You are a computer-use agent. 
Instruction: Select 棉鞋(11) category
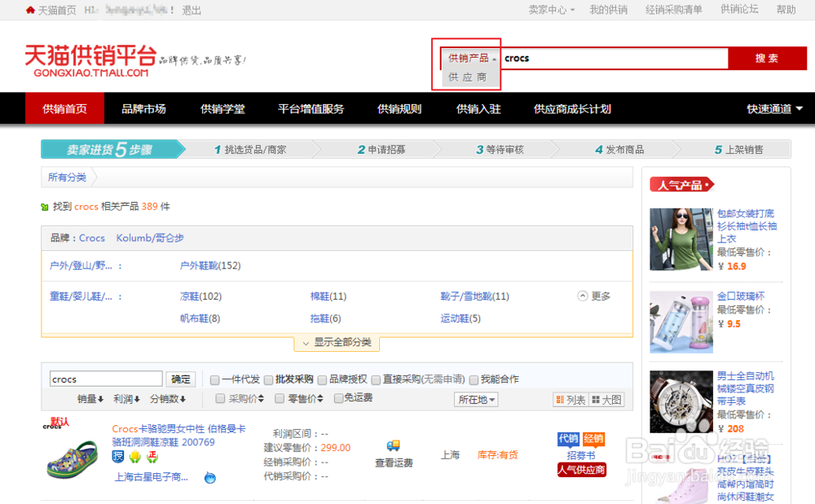(328, 296)
